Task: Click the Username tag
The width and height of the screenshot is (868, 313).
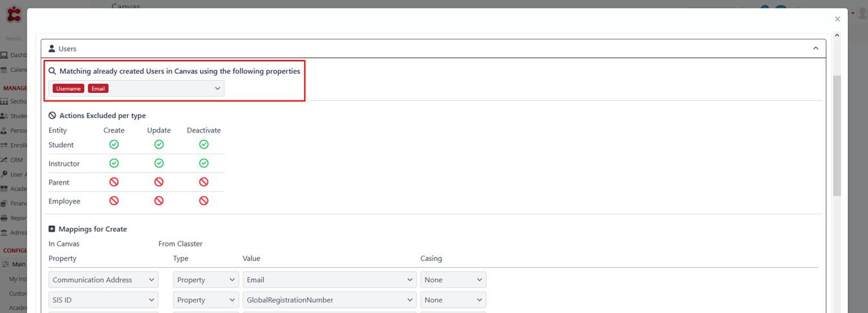Action: [x=69, y=88]
